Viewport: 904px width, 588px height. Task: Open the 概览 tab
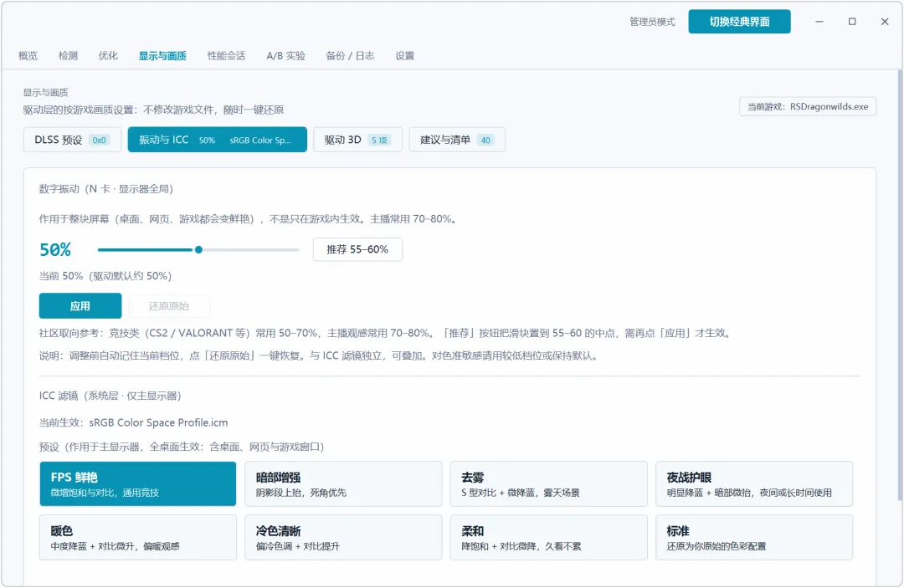click(28, 56)
